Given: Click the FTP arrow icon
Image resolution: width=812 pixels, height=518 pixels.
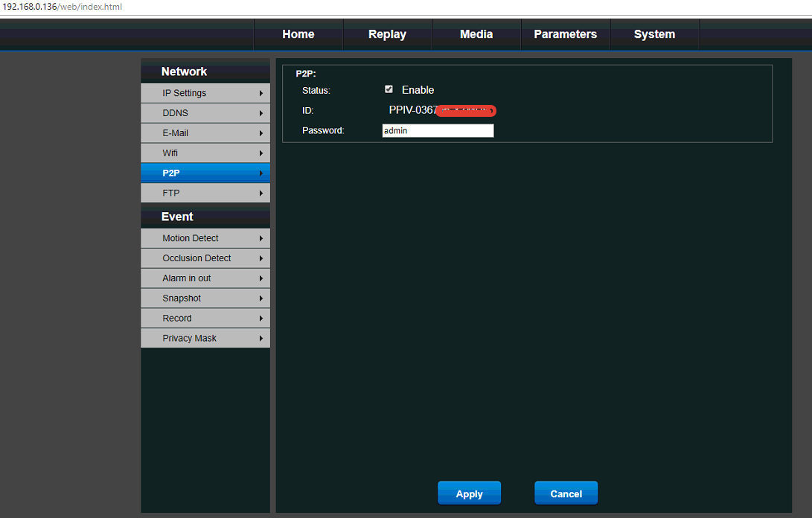Looking at the screenshot, I should [261, 194].
